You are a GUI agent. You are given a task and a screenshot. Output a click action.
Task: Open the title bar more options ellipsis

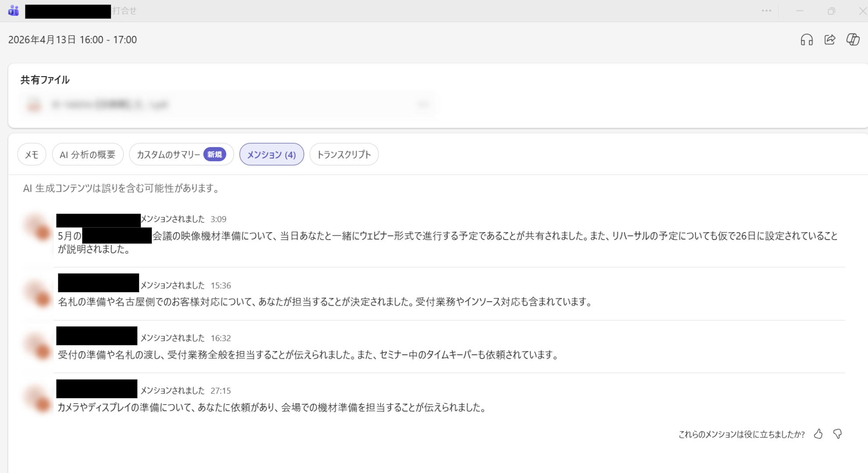click(x=766, y=11)
